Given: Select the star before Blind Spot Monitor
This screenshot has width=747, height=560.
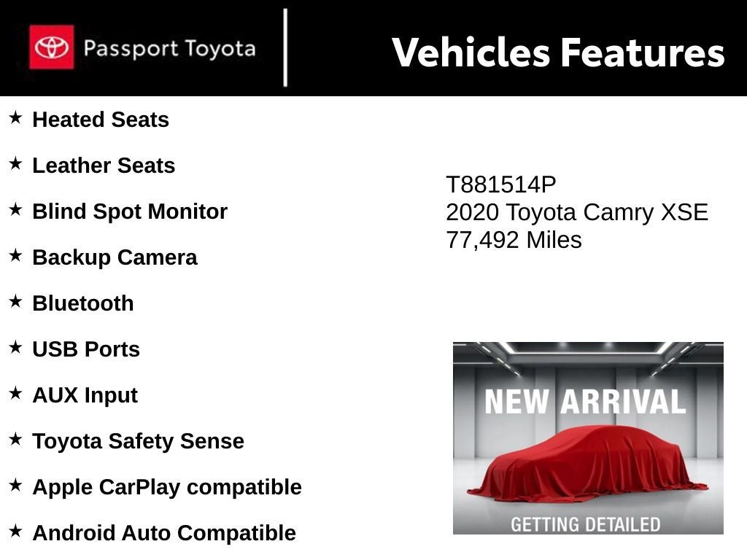Looking at the screenshot, I should coord(15,209).
